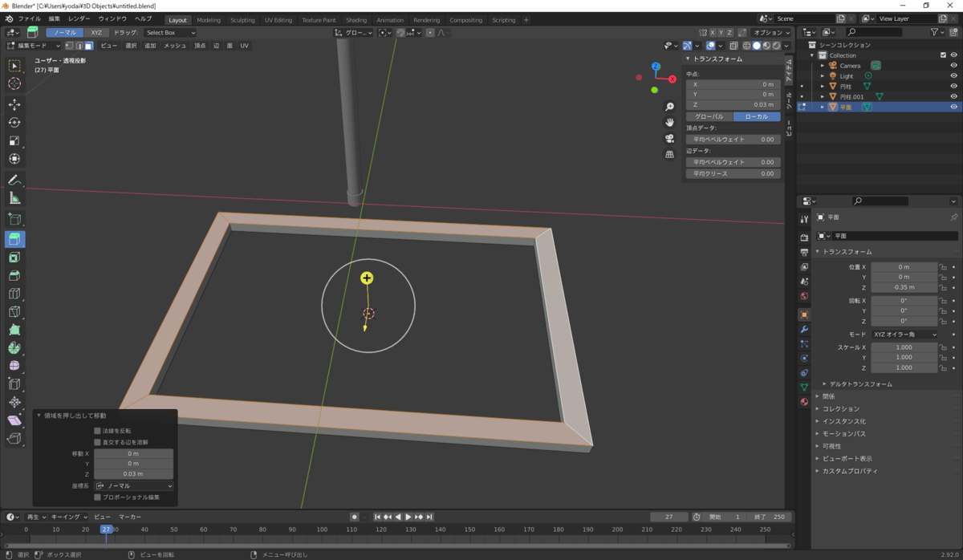
Task: Play the animation in timeline
Action: [x=408, y=517]
